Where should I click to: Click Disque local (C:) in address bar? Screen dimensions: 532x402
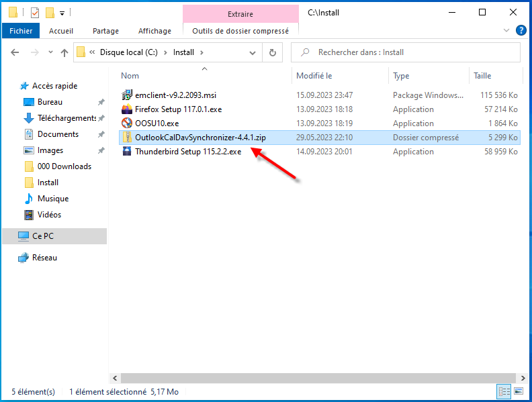coord(128,52)
